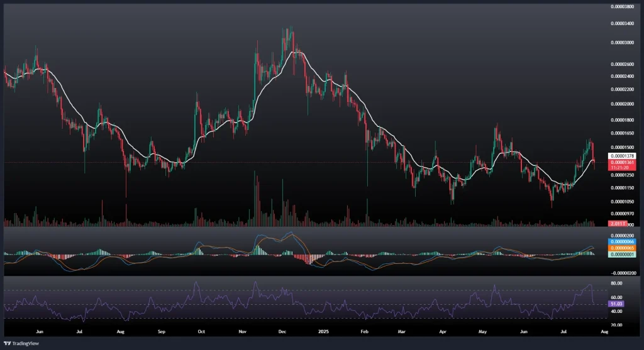Click the teal histogram value label 0.00000001
Image resolution: width=644 pixels, height=350 pixels.
point(621,254)
